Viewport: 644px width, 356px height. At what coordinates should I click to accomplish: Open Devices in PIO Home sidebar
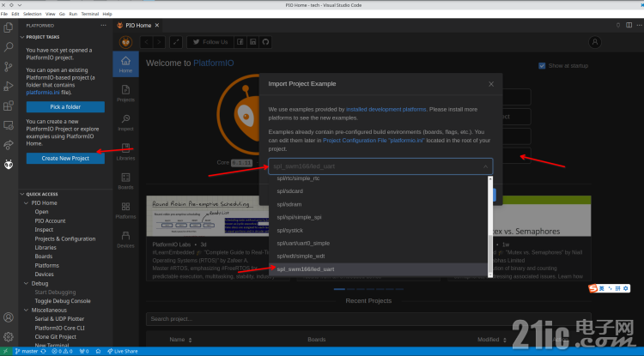125,239
